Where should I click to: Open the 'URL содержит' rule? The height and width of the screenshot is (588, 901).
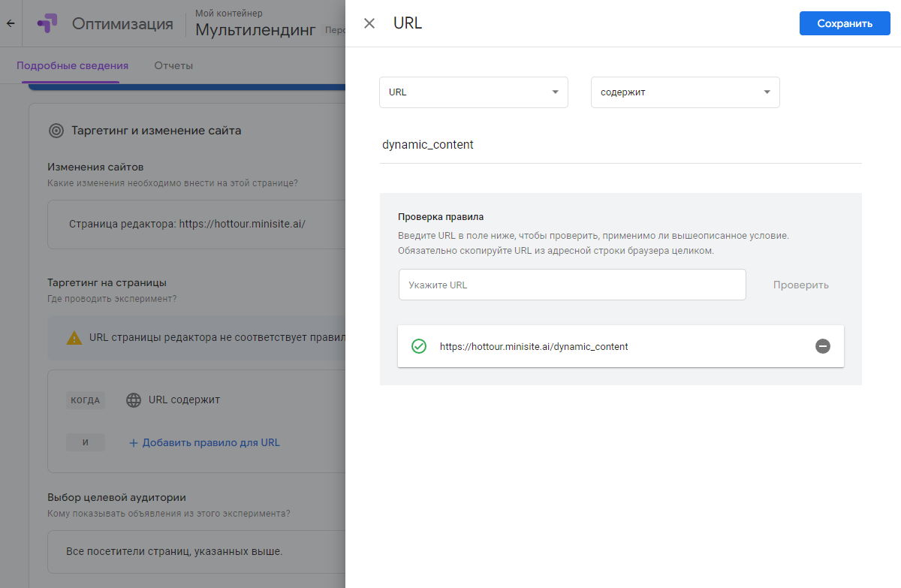tap(184, 400)
